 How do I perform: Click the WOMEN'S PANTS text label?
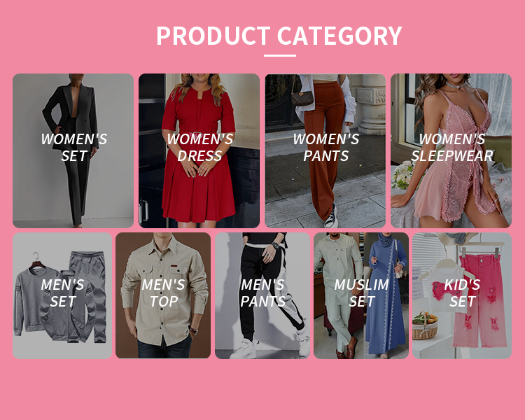click(326, 148)
